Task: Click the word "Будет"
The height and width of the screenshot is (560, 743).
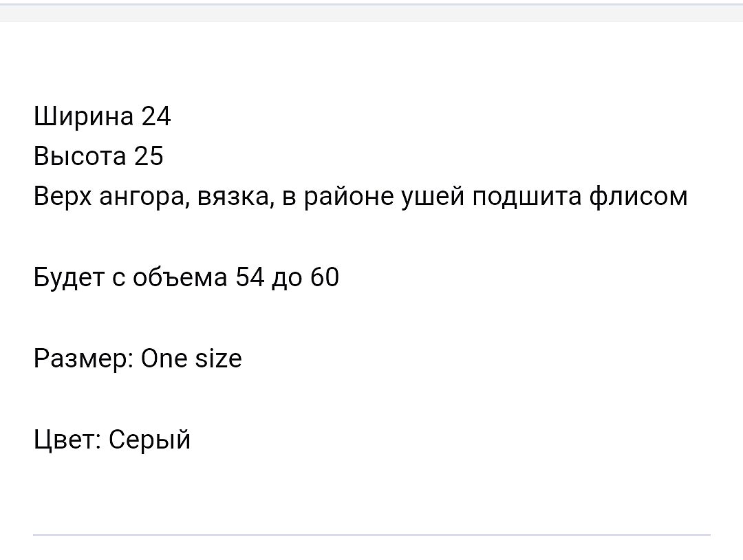Action: (72, 277)
